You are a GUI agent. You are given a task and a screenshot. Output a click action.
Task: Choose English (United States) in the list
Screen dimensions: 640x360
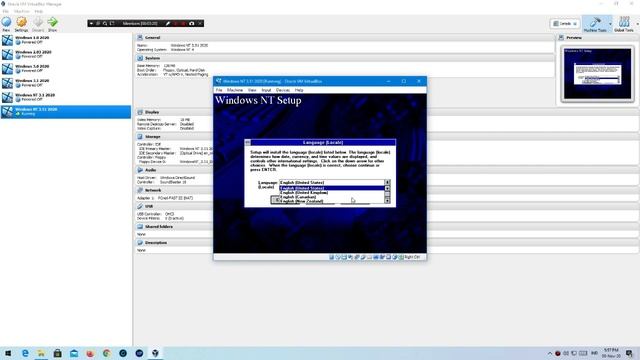[332, 188]
